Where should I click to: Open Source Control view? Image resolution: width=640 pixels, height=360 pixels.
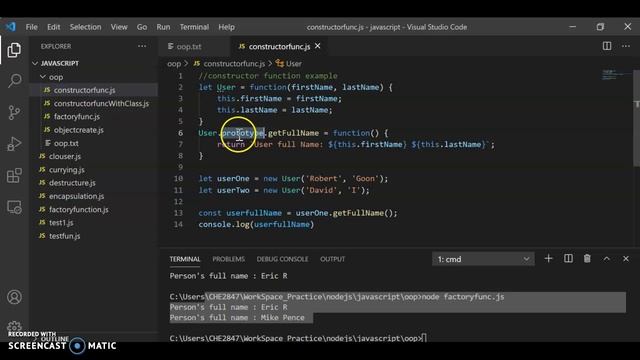(x=14, y=112)
